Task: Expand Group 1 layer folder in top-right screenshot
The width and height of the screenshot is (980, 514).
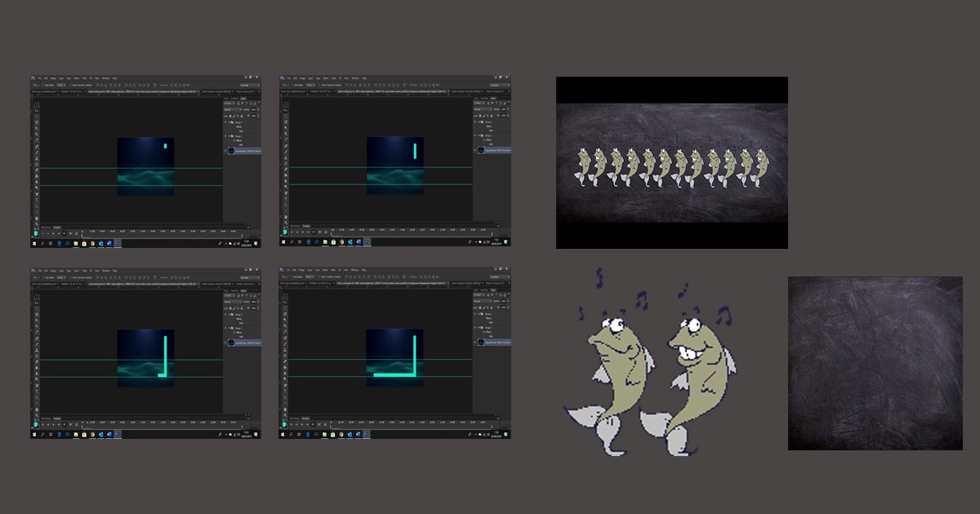Action: pyautogui.click(x=479, y=136)
